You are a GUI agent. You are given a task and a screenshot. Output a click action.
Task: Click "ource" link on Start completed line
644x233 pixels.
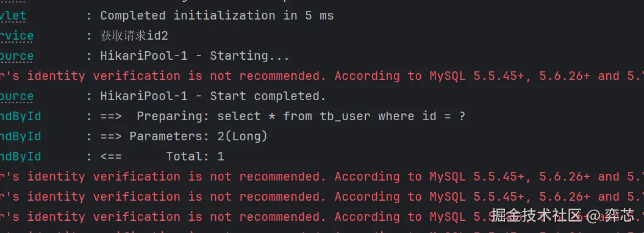tap(16, 96)
